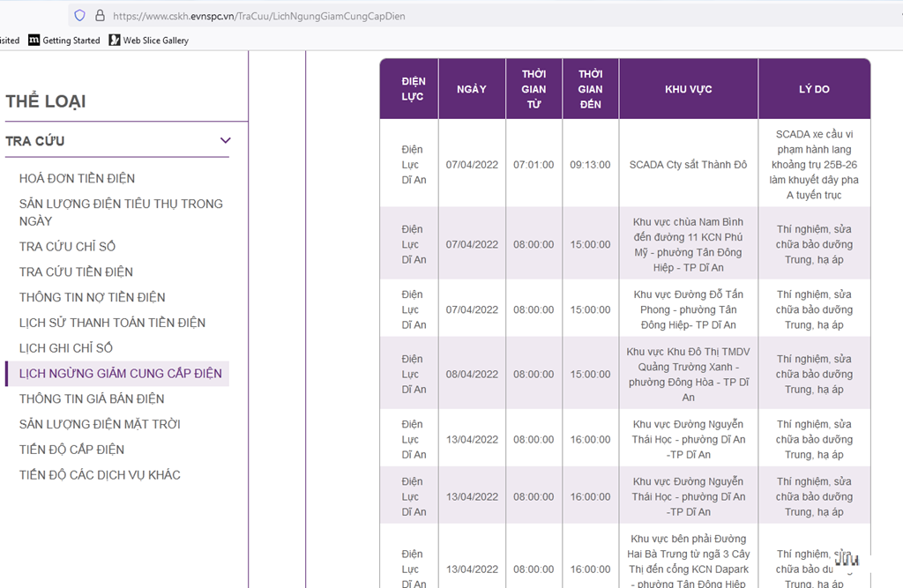Open TIẾN ĐỘ CẤP ĐIỆN item
Viewport: 903px width, 588px height.
tap(71, 450)
